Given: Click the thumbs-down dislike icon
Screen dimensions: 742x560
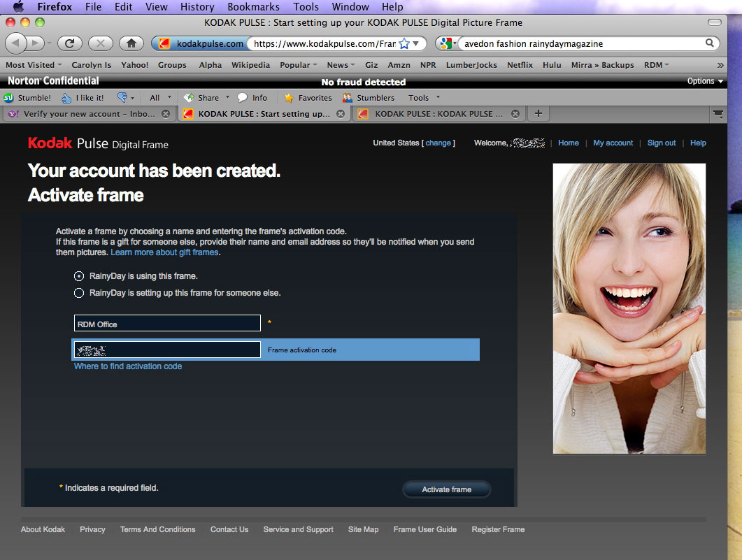Looking at the screenshot, I should tap(122, 97).
